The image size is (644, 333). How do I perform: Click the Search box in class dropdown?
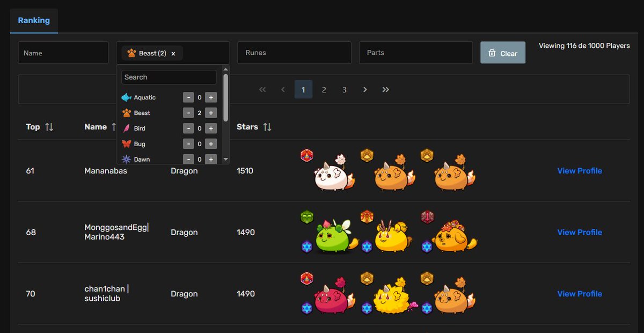169,77
